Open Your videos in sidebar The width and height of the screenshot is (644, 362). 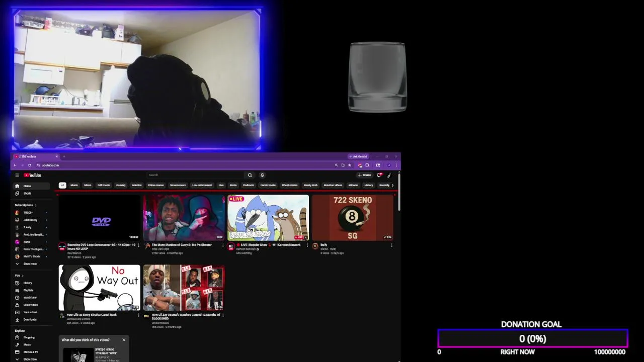pyautogui.click(x=31, y=312)
